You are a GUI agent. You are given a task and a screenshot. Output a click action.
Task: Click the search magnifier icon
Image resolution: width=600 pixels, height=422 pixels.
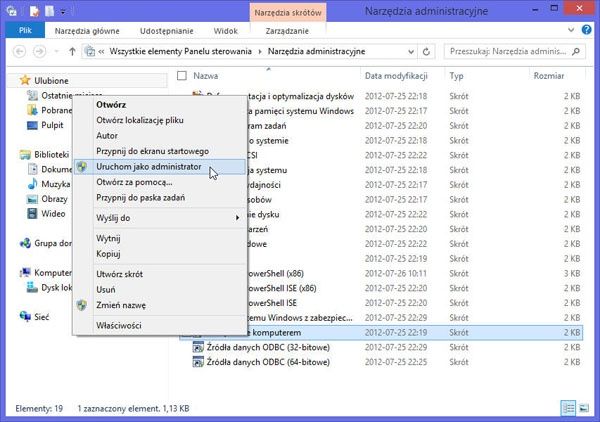click(x=576, y=51)
